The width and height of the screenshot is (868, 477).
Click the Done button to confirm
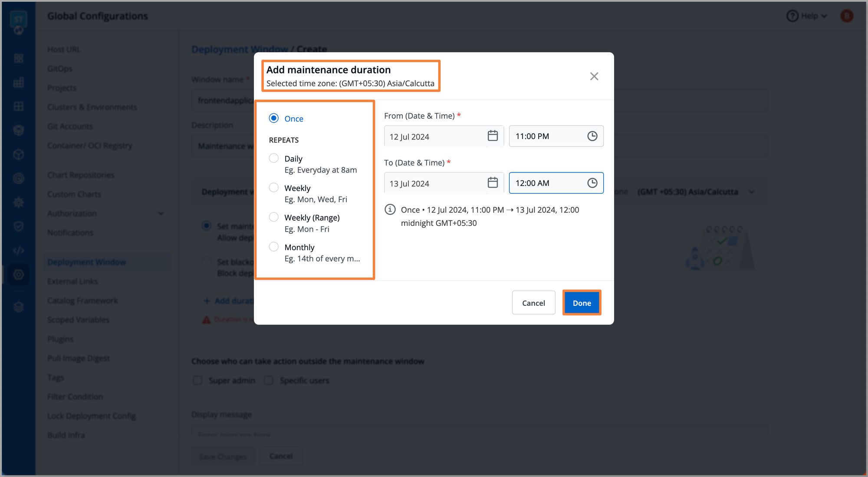pyautogui.click(x=582, y=302)
